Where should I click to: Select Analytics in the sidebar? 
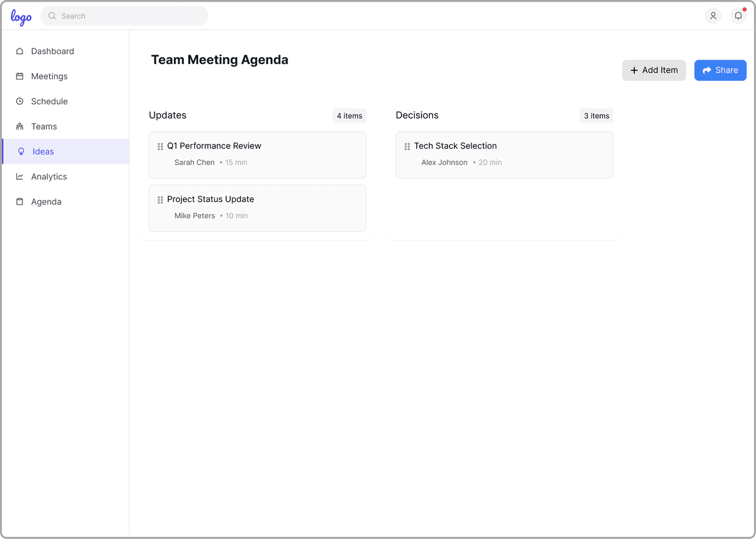tap(49, 177)
